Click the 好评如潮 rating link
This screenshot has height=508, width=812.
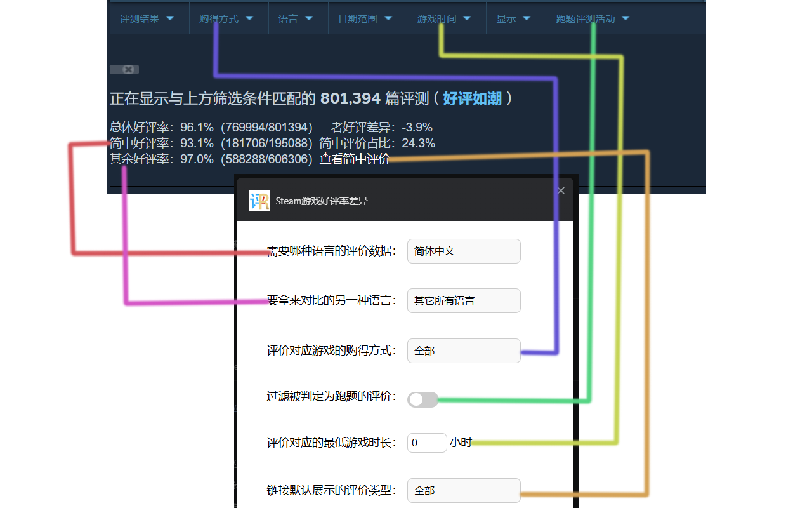click(472, 99)
